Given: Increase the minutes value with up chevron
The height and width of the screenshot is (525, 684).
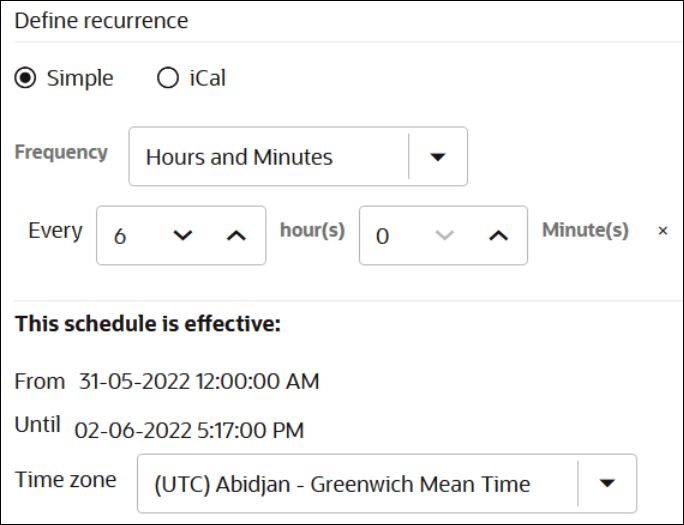Looking at the screenshot, I should 498,236.
